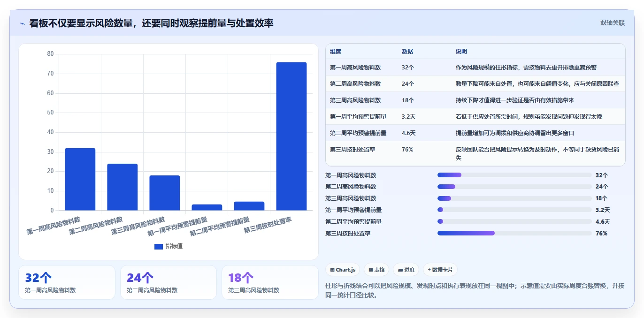Select the Chart.js chip
644x318 pixels.
click(x=343, y=270)
